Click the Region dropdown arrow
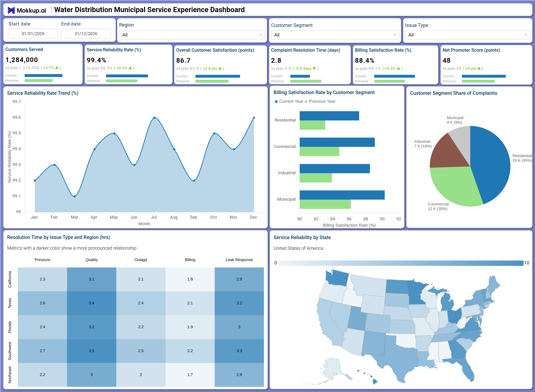 [x=261, y=35]
